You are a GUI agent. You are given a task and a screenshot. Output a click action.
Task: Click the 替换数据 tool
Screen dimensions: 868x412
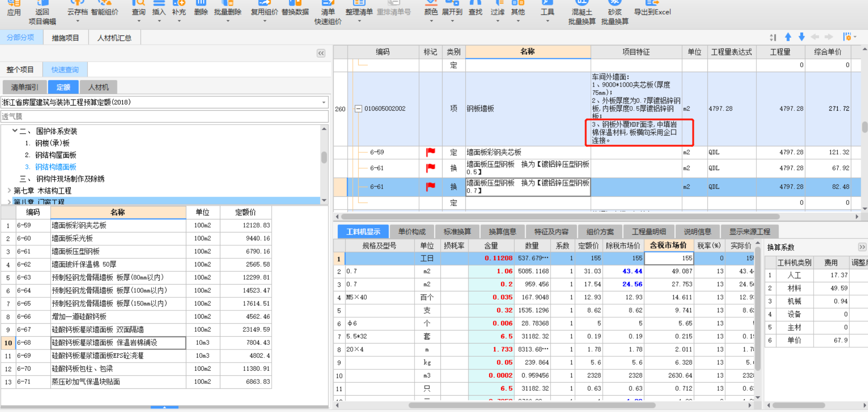(x=295, y=8)
